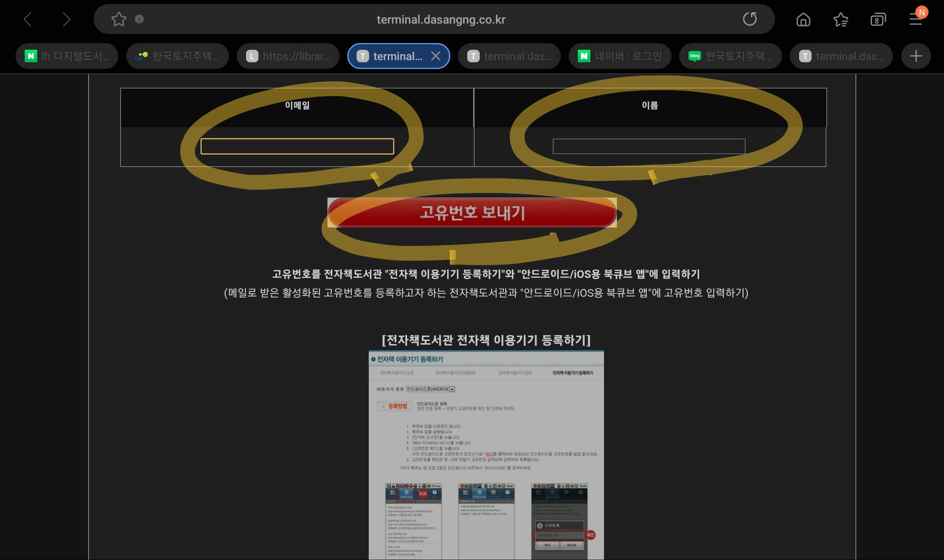Click the site information icon
The width and height of the screenshot is (944, 560).
tap(138, 19)
